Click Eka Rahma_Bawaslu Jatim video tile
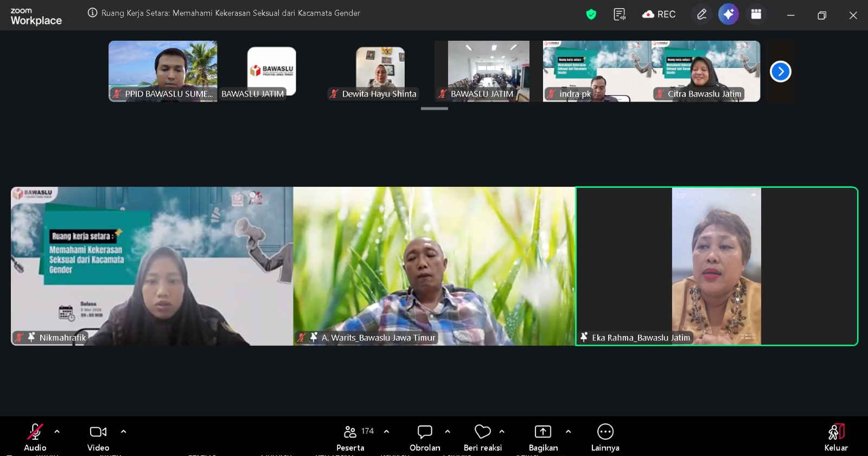The height and width of the screenshot is (456, 868). pyautogui.click(x=717, y=266)
